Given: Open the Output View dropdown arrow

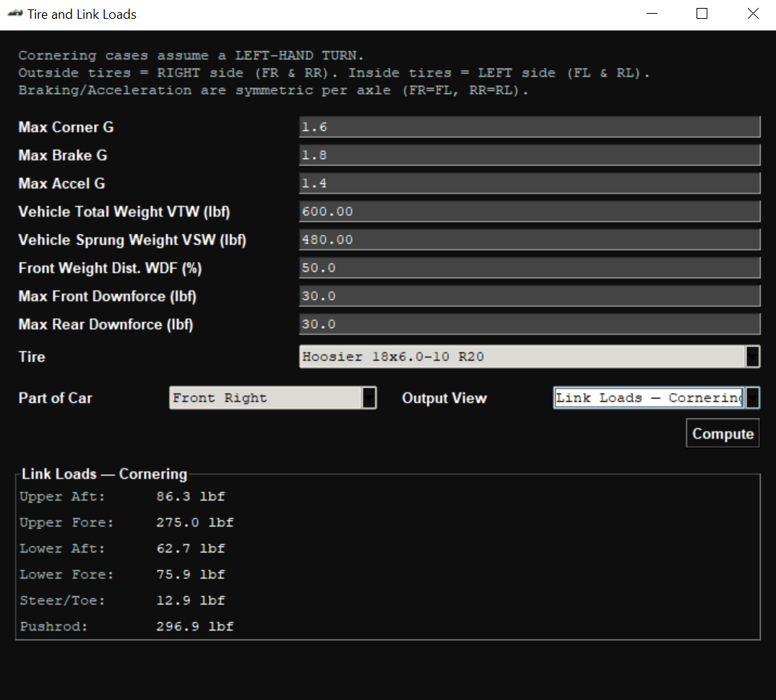Looking at the screenshot, I should [x=752, y=398].
